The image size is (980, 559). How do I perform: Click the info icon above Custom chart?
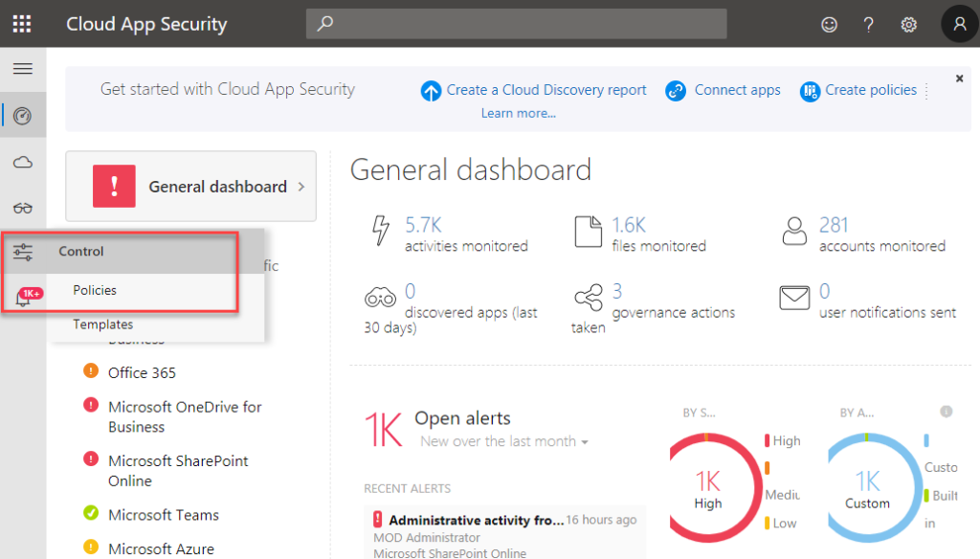947,412
